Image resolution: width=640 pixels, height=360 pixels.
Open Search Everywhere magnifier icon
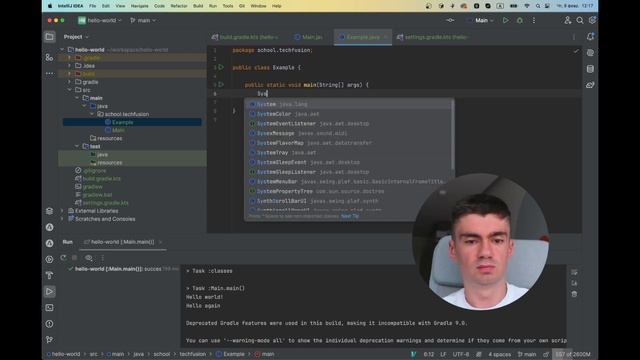(x=580, y=20)
